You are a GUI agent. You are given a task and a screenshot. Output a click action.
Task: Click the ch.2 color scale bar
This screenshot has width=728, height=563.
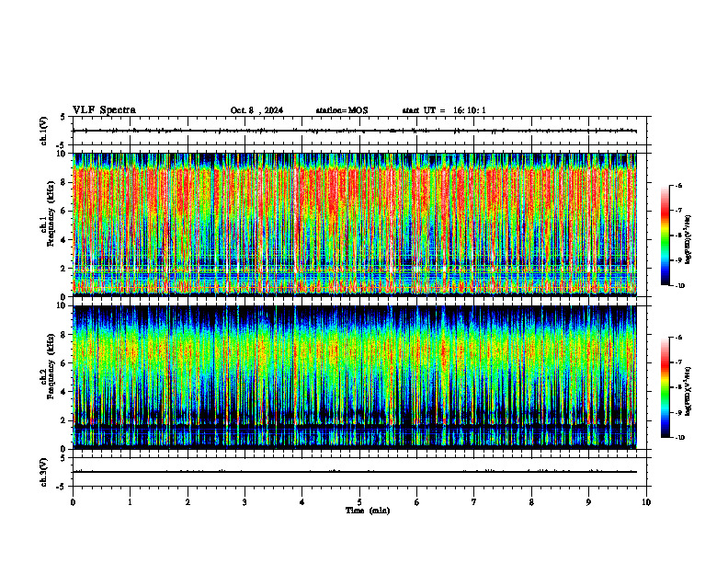click(665, 387)
